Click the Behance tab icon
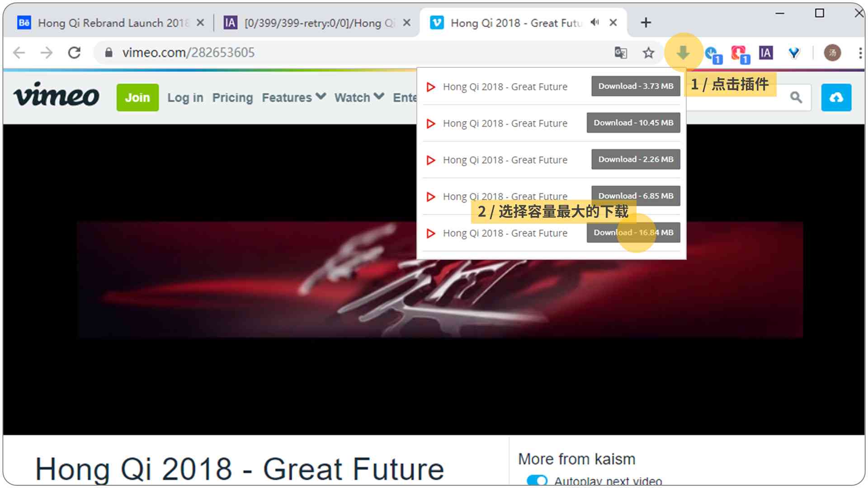 click(x=24, y=23)
